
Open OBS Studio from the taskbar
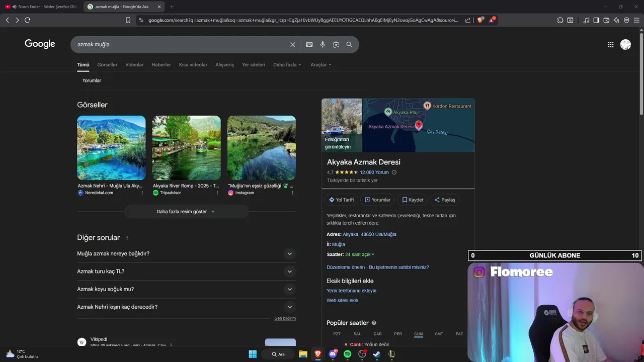362,354
